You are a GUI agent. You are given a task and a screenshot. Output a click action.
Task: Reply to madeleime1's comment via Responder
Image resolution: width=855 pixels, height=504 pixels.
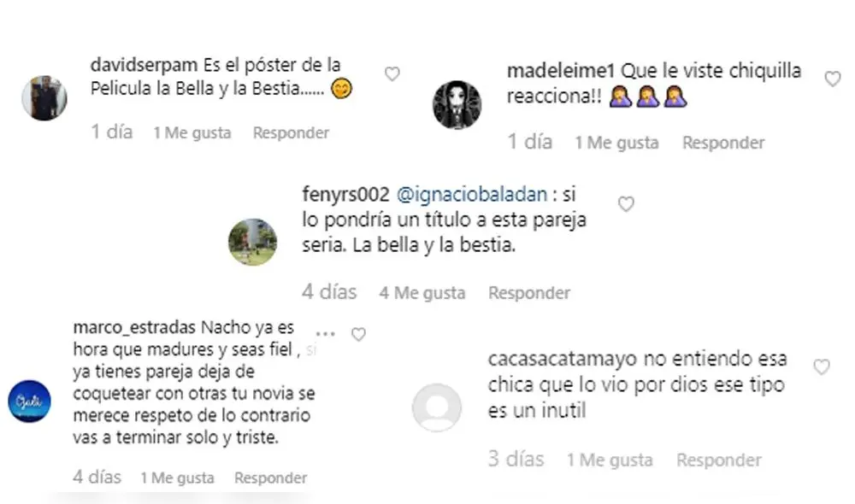(723, 143)
